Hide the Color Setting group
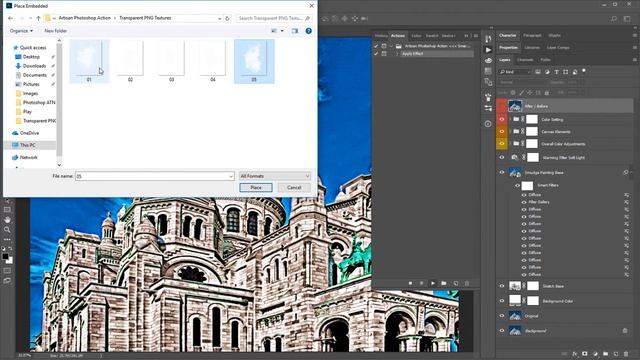Screen dimensions: 640x360 (x=502, y=120)
